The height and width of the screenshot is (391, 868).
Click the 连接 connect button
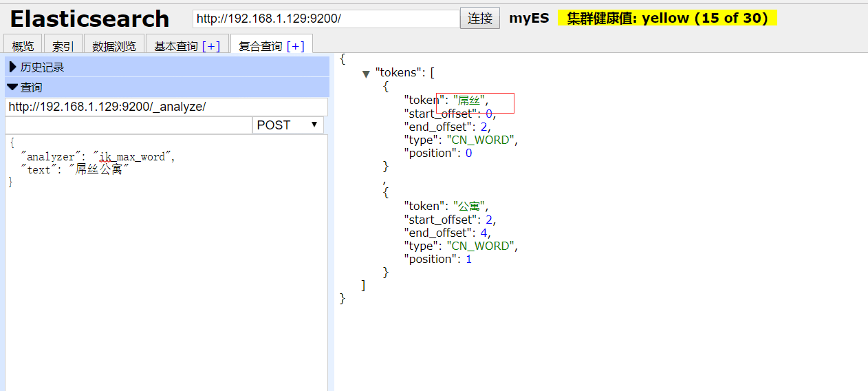479,19
